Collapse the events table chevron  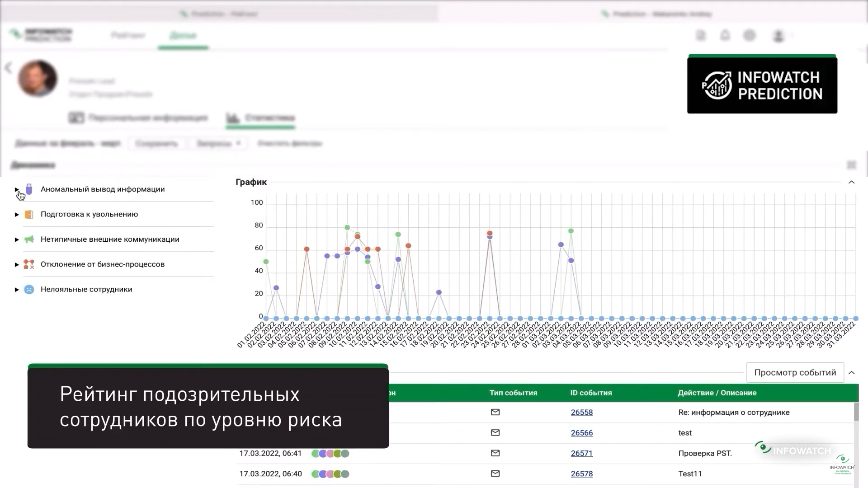(x=851, y=373)
